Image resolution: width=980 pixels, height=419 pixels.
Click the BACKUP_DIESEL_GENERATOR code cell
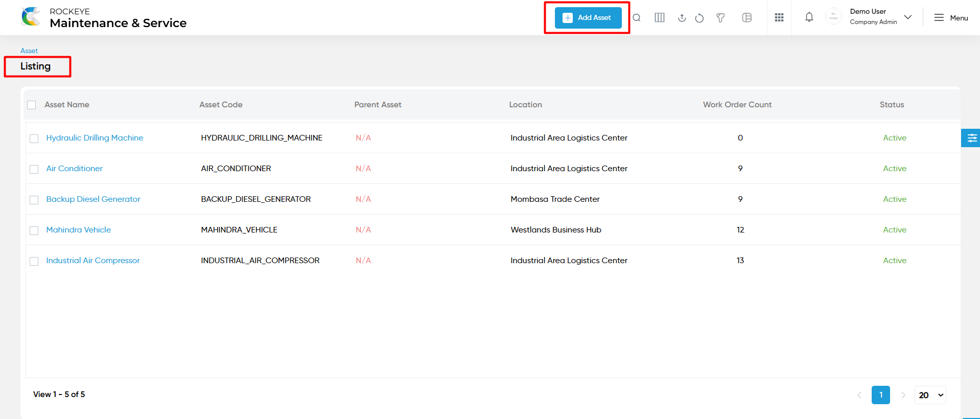pyautogui.click(x=256, y=199)
